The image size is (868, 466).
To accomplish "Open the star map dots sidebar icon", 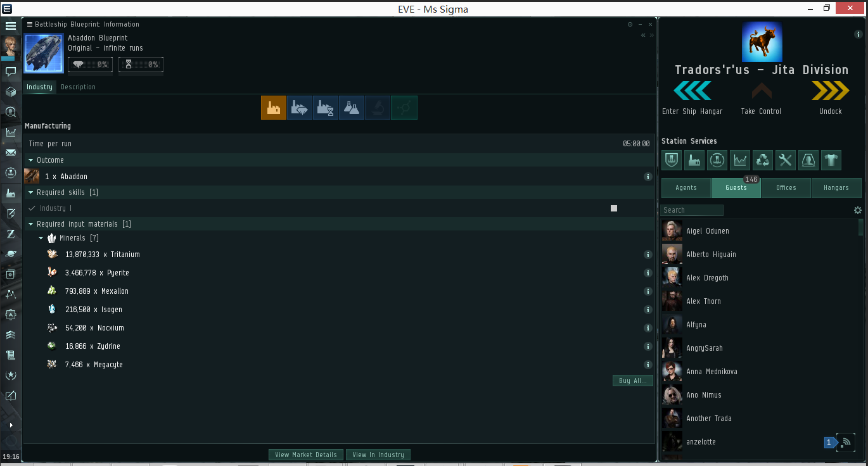I will 11,294.
